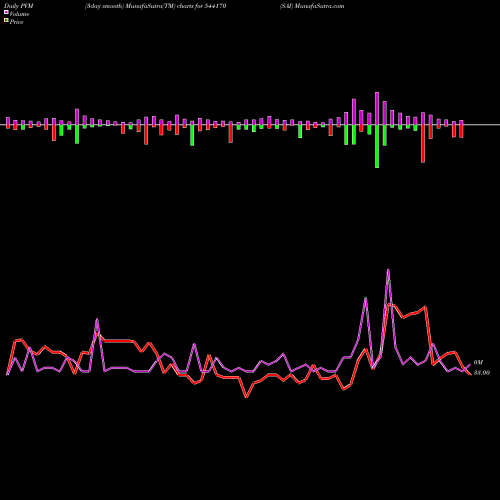
Task: Click the Volume legend purple swatch
Action: click(x=6, y=13)
